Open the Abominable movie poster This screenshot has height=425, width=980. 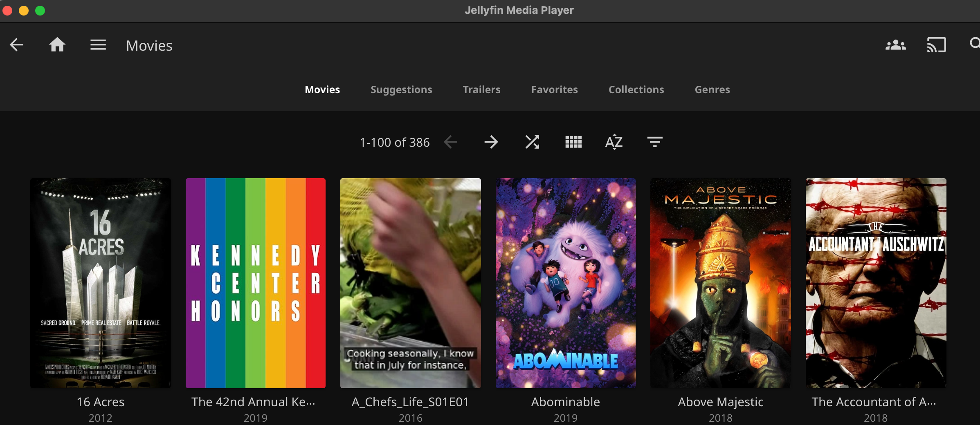[x=566, y=283]
